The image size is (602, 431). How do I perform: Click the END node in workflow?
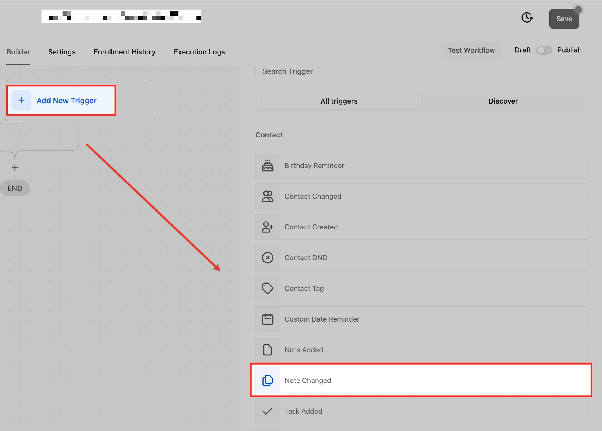click(15, 188)
